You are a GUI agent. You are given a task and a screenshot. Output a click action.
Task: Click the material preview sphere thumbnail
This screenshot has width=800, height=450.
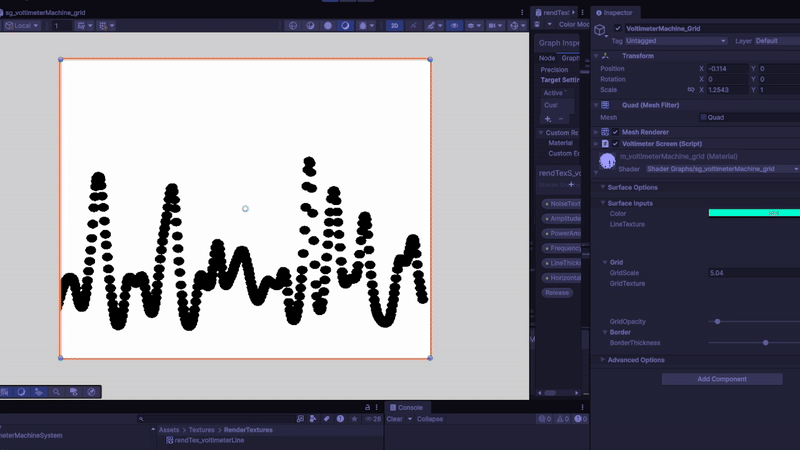pos(607,161)
